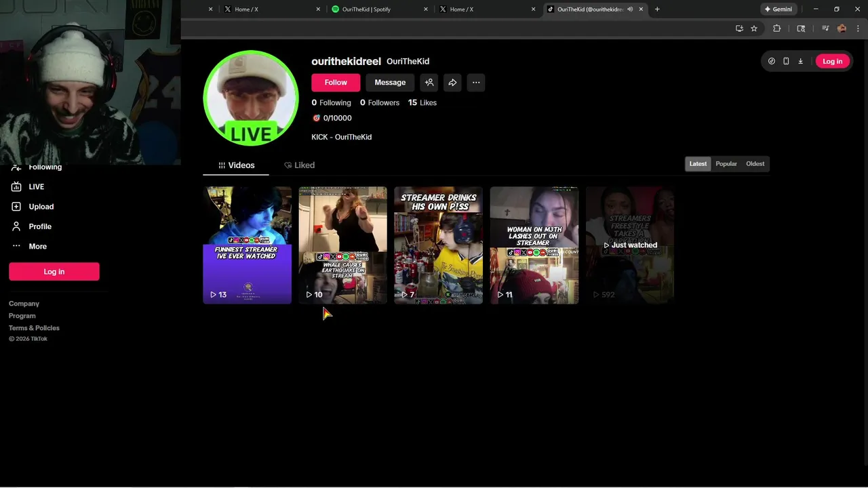Click the sidebar Log in button

54,272
